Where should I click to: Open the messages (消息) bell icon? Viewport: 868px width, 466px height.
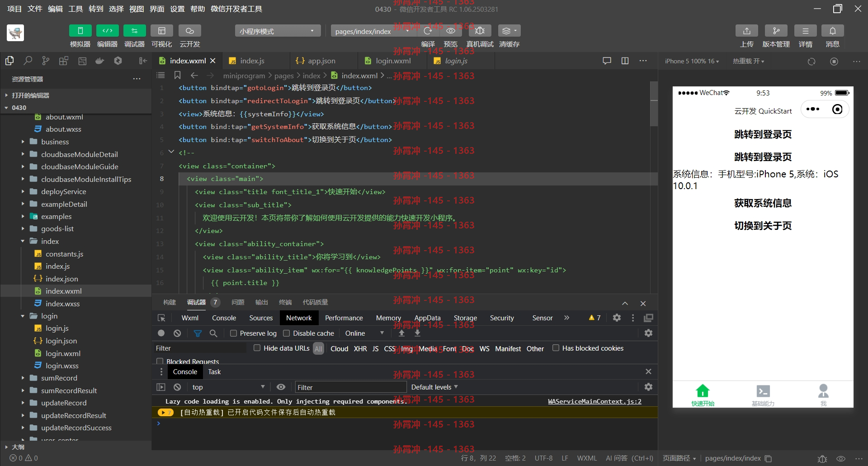pos(833,31)
